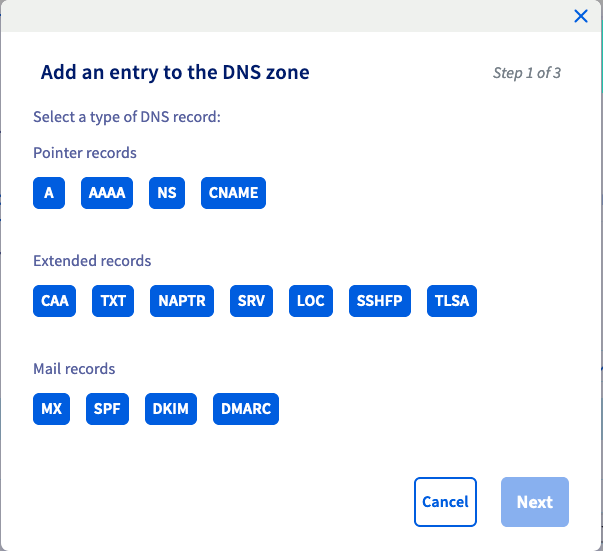Choose the LOC record type
603x551 pixels.
coord(311,301)
